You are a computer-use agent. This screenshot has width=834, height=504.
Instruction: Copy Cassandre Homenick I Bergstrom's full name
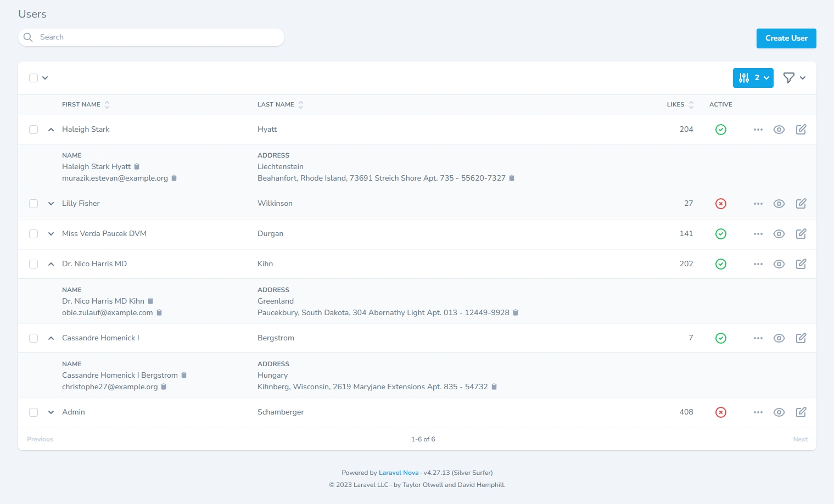184,375
